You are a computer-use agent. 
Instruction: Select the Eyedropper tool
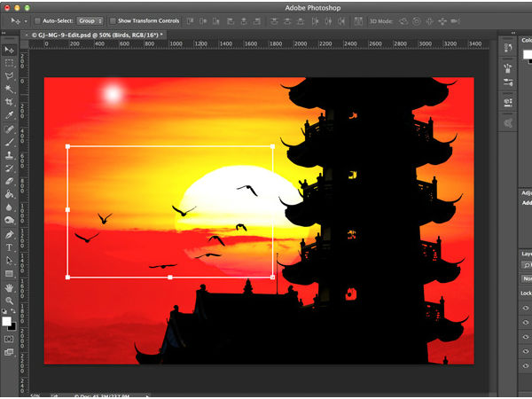(10, 115)
